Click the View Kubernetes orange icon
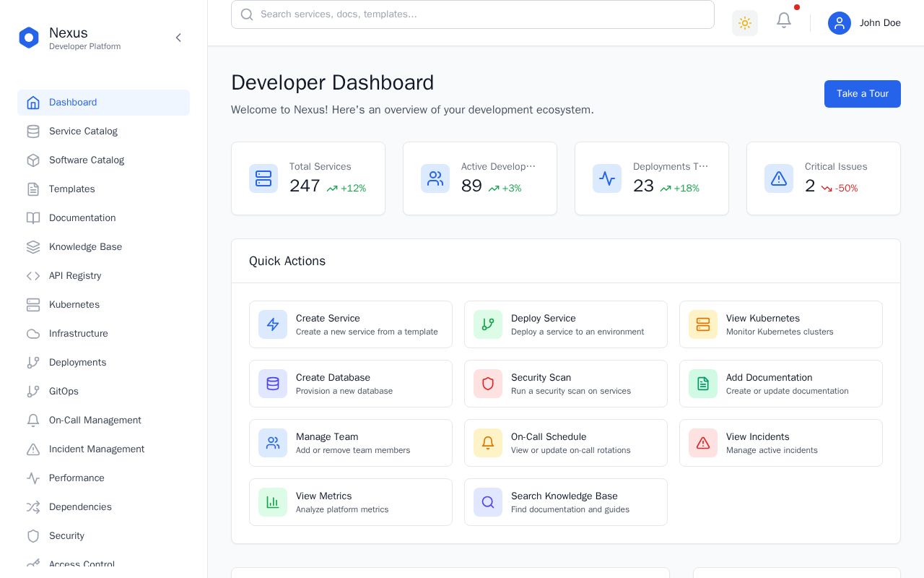 (x=703, y=324)
